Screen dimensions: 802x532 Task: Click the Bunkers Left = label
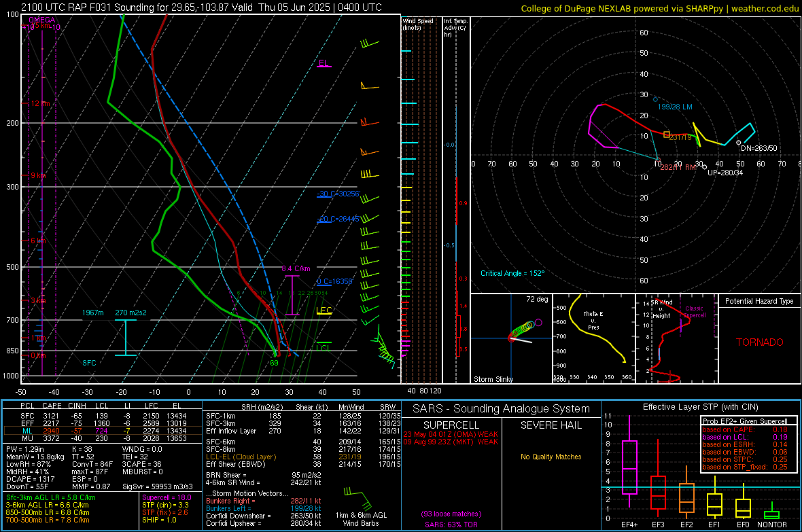pos(228,508)
